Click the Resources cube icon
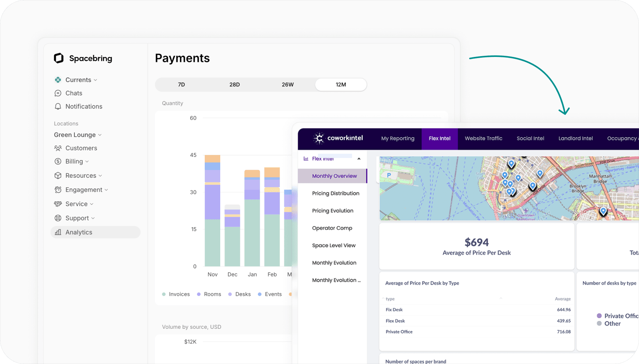 coord(58,175)
